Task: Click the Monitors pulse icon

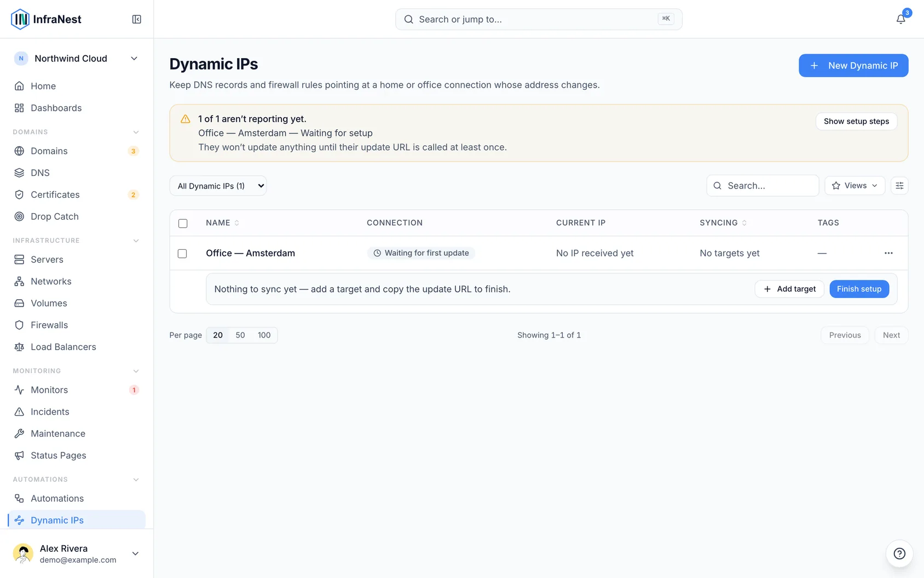Action: pyautogui.click(x=19, y=390)
